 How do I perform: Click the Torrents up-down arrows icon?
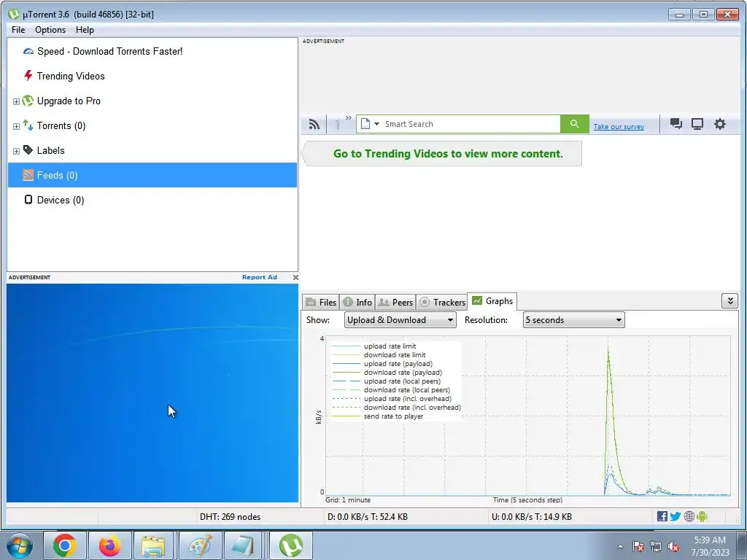(x=28, y=125)
